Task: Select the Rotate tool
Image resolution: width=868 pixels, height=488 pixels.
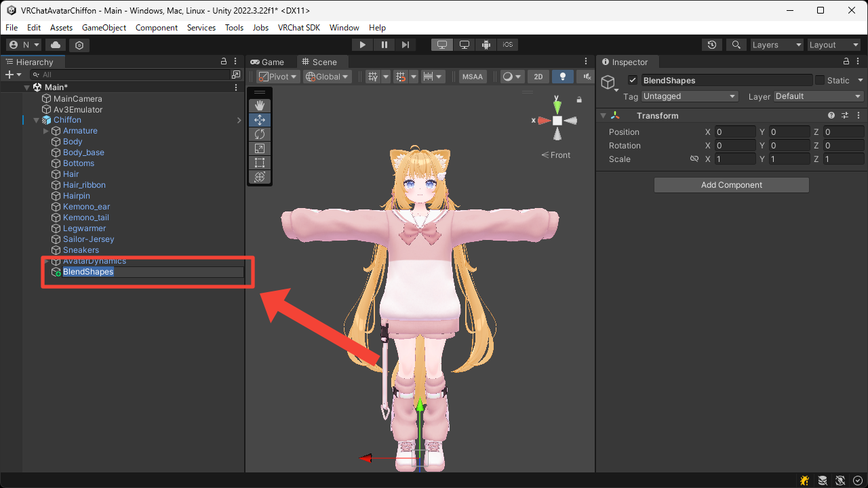Action: 259,134
